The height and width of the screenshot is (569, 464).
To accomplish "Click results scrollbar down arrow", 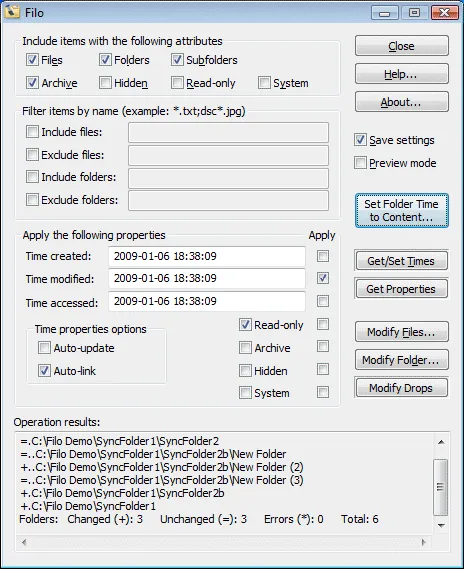I will [x=441, y=525].
